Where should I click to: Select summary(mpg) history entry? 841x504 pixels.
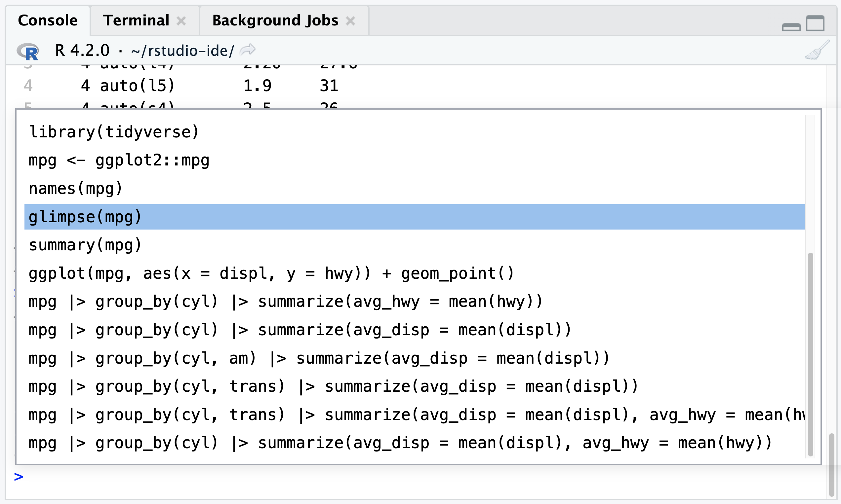(x=415, y=245)
